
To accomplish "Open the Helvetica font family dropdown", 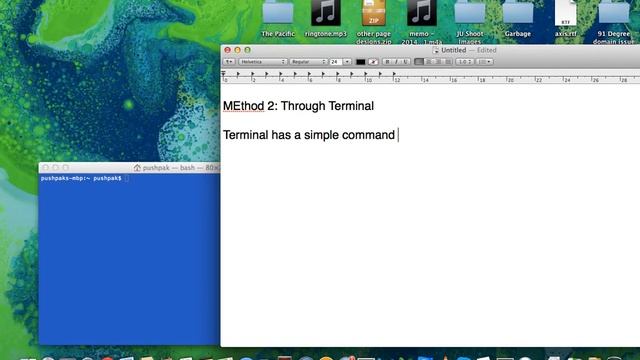I will (262, 62).
